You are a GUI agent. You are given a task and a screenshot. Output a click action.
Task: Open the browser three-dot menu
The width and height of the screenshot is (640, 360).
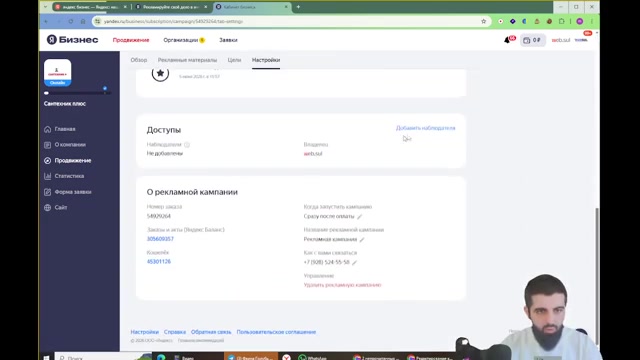592,21
